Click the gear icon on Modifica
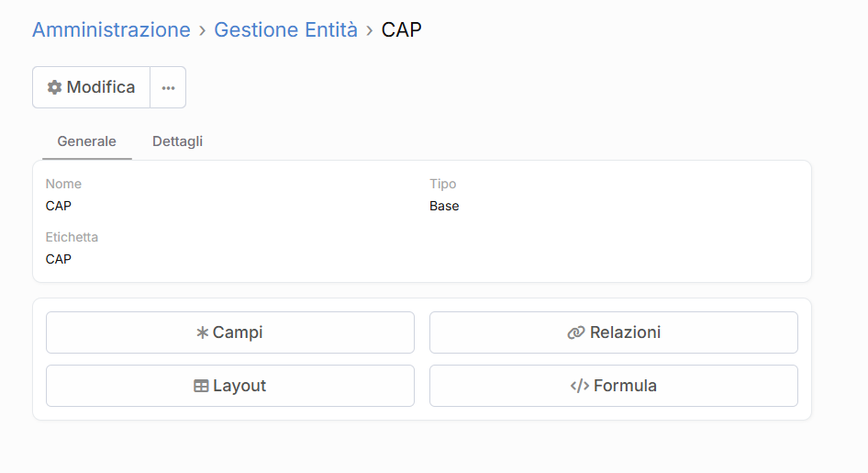This screenshot has width=868, height=473. 55,87
